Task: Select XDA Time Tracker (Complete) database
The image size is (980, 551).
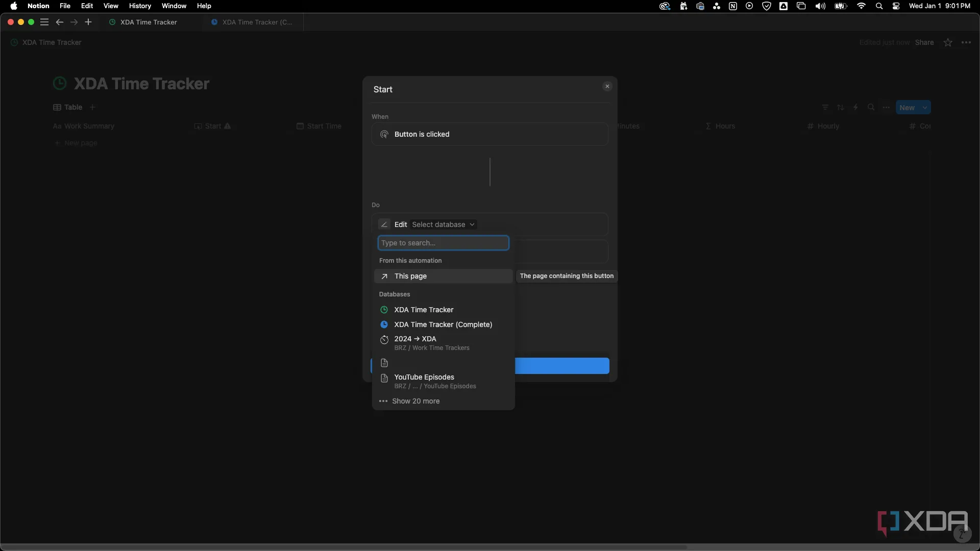Action: click(443, 324)
